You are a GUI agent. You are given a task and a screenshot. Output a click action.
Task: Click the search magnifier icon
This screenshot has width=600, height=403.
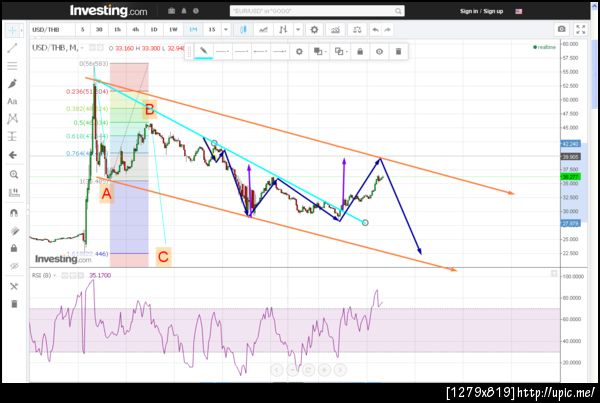[398, 11]
